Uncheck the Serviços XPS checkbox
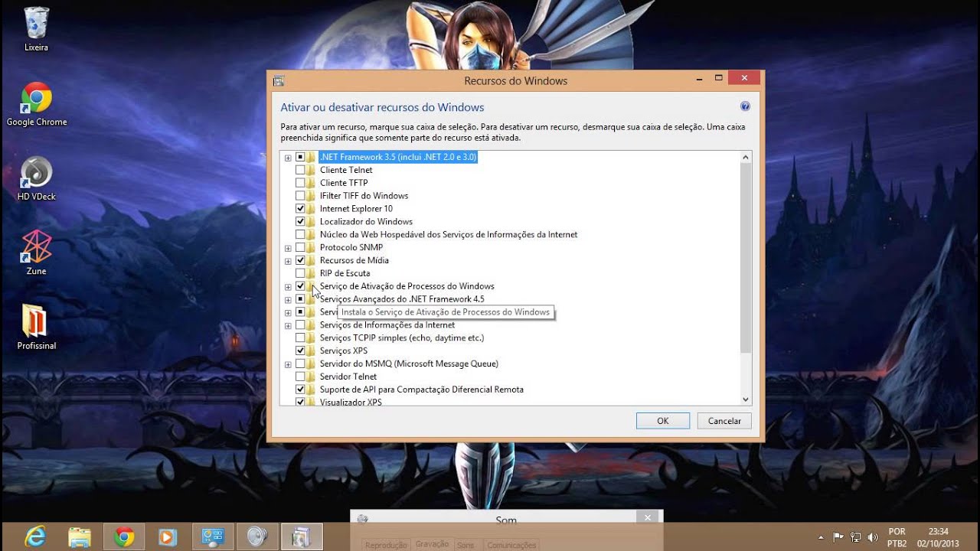 (300, 350)
